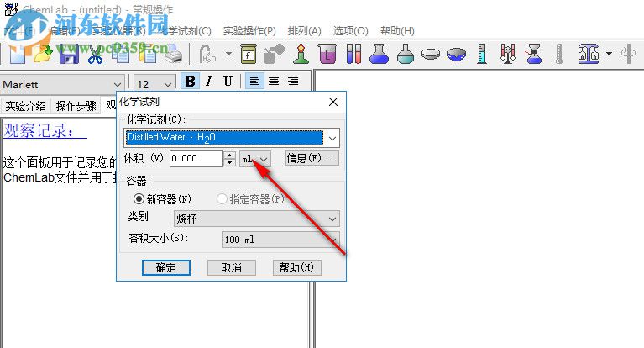This screenshot has width=644, height=348.
Task: Click the New file toolbar icon
Action: click(17, 54)
